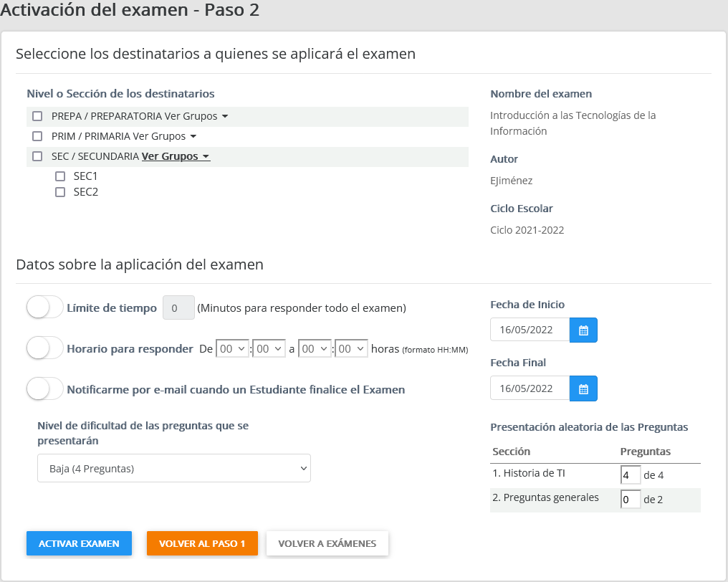Viewport: 728px width, 582px height.
Task: Click the VOLVER A EXÁMENES button
Action: [x=327, y=543]
